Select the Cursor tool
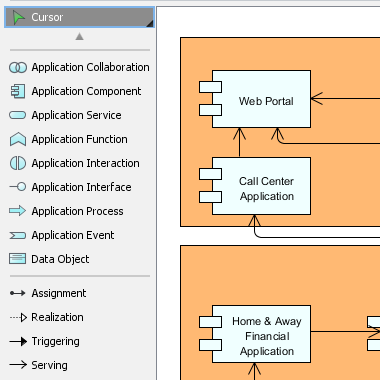This screenshot has width=380, height=380. (79, 17)
